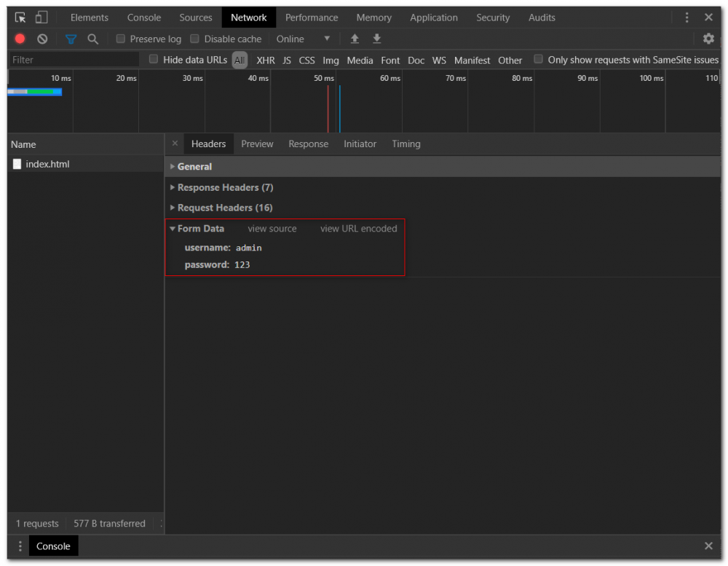The image size is (728, 566).
Task: Toggle the device toolbar icon
Action: point(41,17)
